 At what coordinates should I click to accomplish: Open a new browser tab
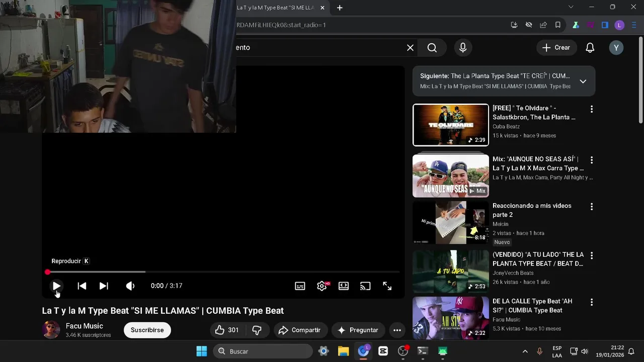click(x=340, y=8)
